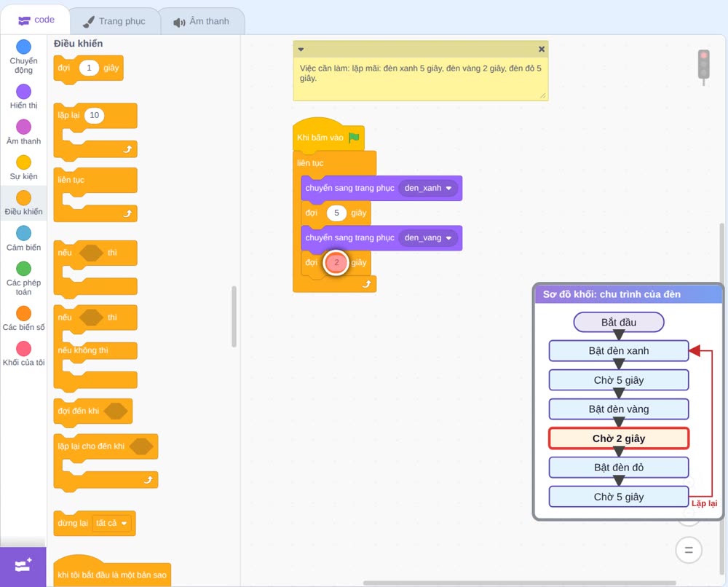Click the add extension button
The image size is (728, 587).
pyautogui.click(x=23, y=566)
